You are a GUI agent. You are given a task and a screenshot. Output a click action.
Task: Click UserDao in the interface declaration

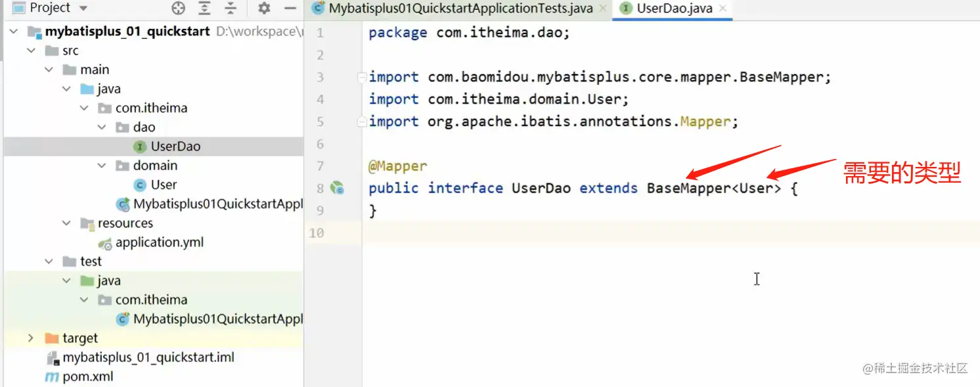tap(541, 188)
